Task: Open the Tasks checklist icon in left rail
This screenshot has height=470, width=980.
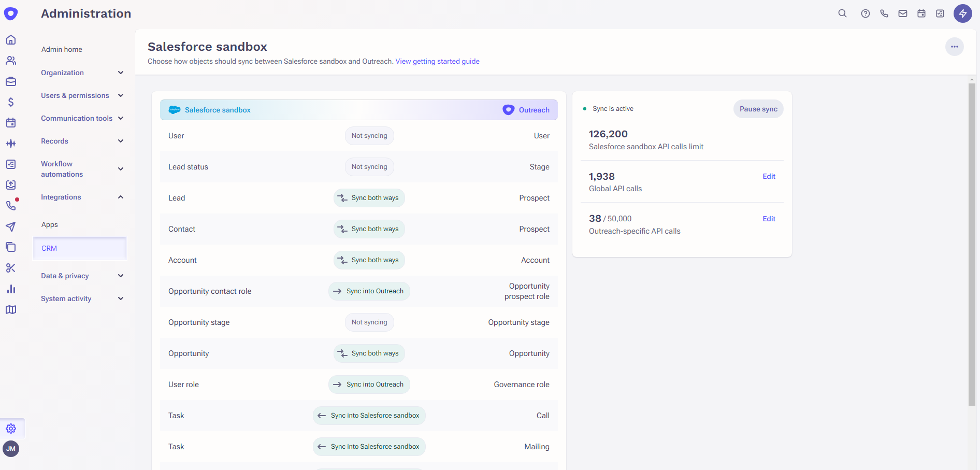Action: [11, 164]
